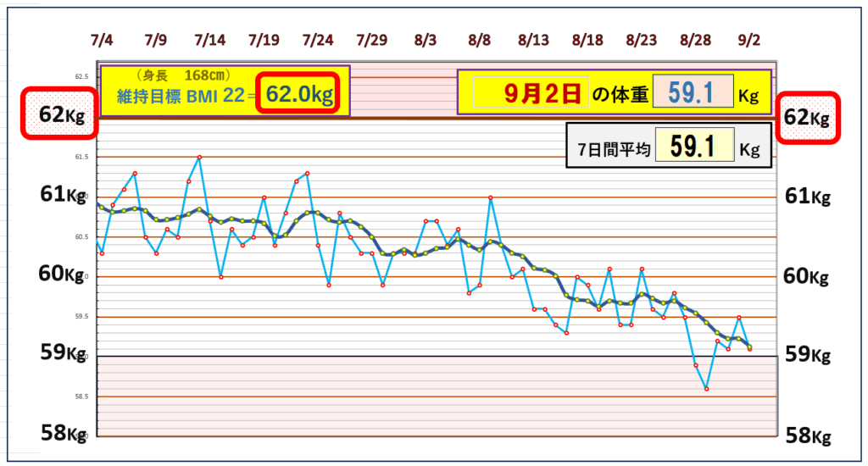Viewport: 868px width, 466px height.
Task: Click the 59.1 value beside の体重
Action: [693, 92]
